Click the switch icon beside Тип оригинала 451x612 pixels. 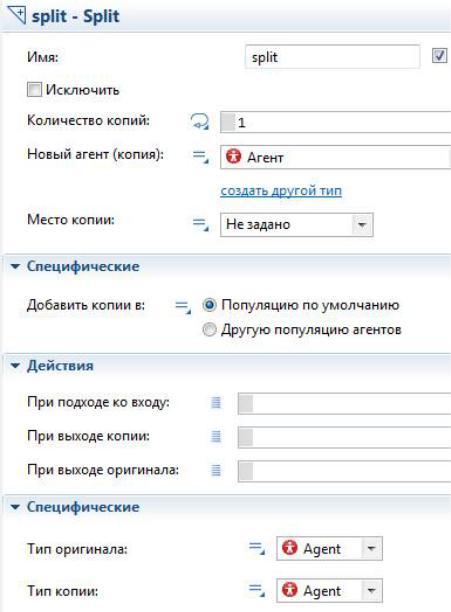pos(257,548)
